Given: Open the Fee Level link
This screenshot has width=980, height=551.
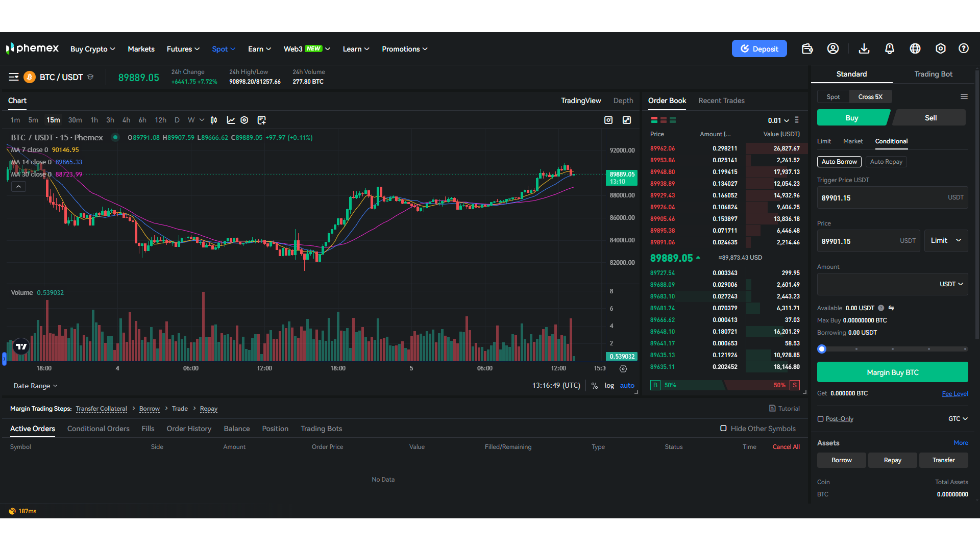Looking at the screenshot, I should pos(954,394).
